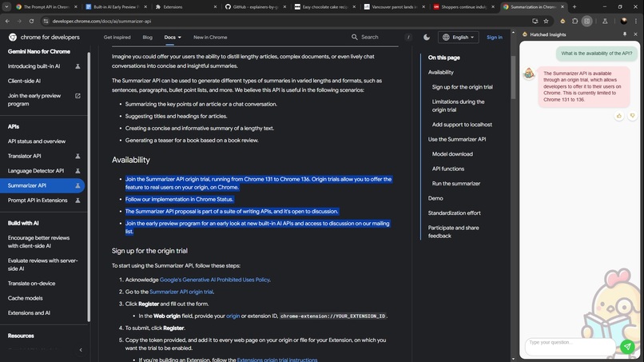Open the Get inspired nav item
The image size is (644, 362).
click(117, 37)
